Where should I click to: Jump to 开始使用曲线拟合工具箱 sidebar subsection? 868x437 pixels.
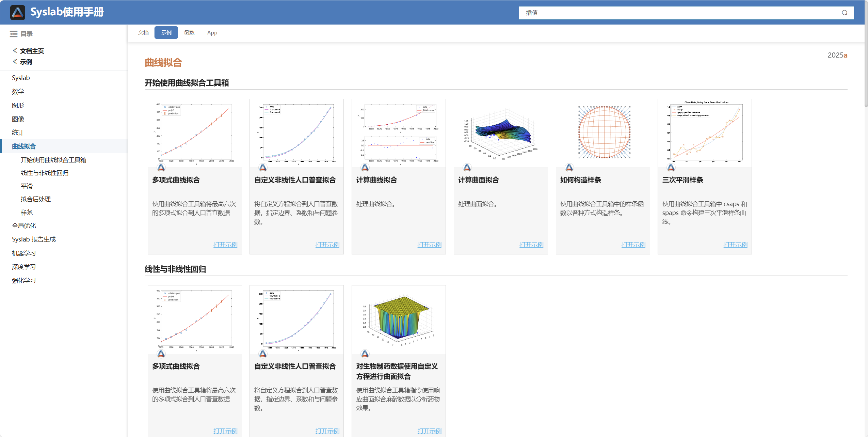[53, 160]
